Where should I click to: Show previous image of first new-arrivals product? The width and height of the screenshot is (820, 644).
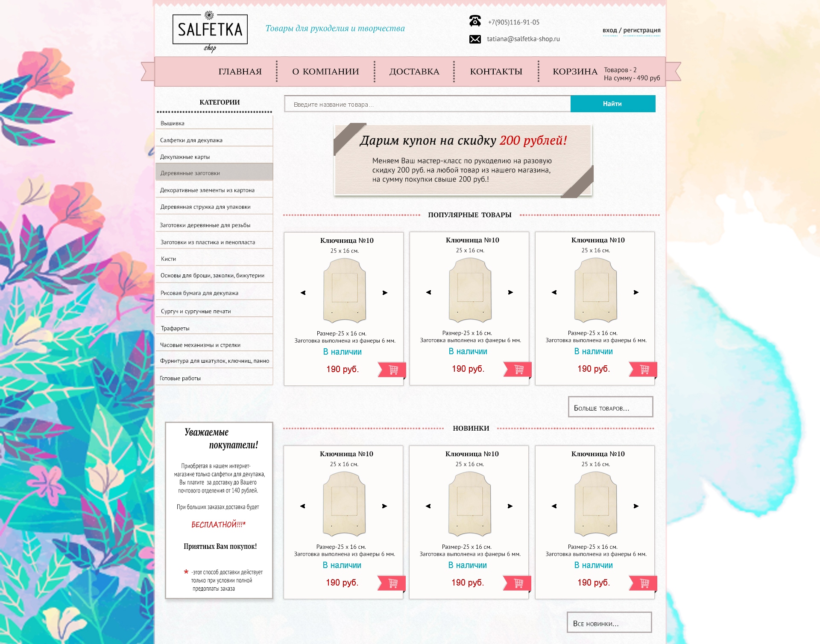[302, 506]
